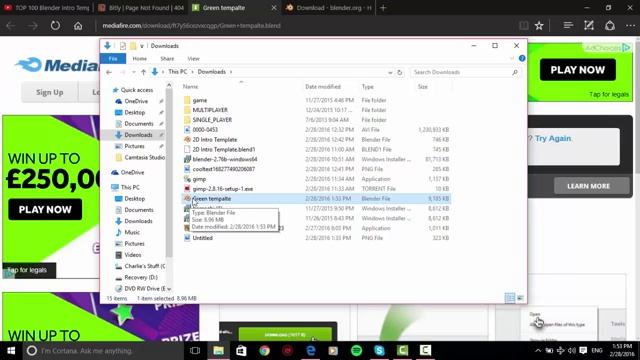This screenshot has width=640, height=360.
Task: Open the Share ribbon tab
Action: [x=167, y=59]
